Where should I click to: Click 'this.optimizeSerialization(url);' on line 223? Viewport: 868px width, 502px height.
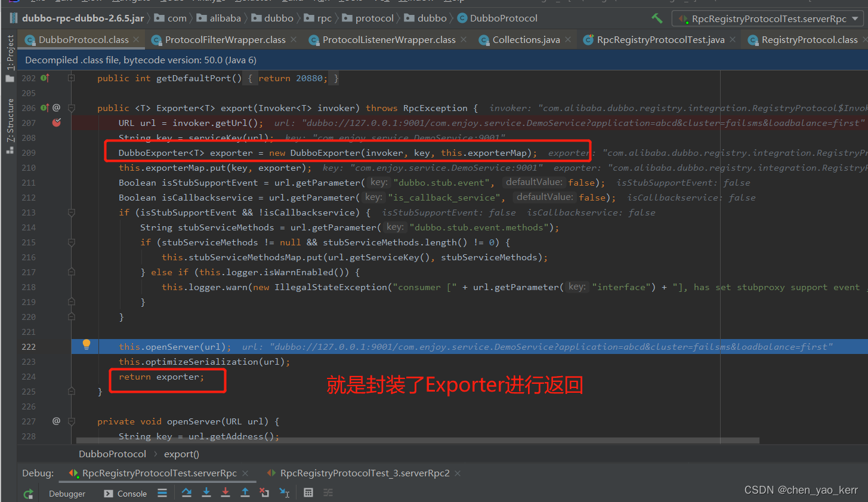point(204,362)
